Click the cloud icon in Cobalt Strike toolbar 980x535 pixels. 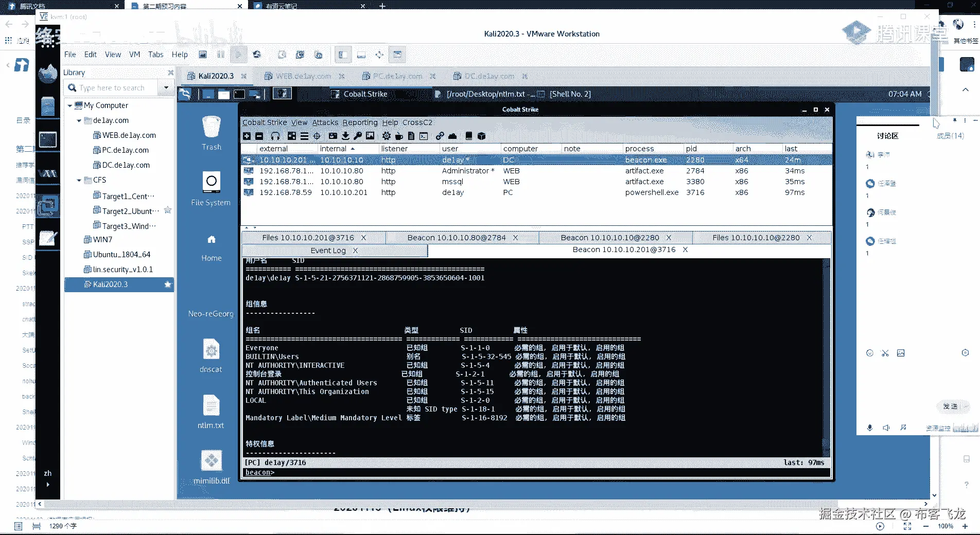pyautogui.click(x=452, y=136)
